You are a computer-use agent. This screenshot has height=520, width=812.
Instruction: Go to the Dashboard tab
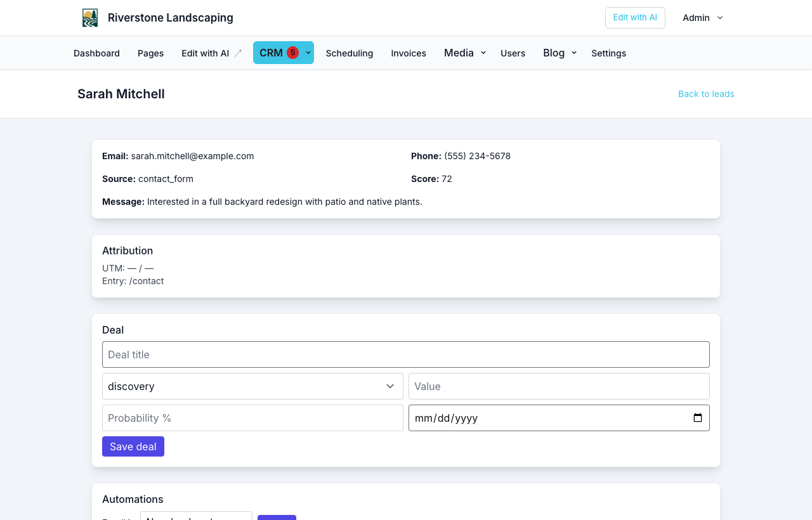pos(96,53)
